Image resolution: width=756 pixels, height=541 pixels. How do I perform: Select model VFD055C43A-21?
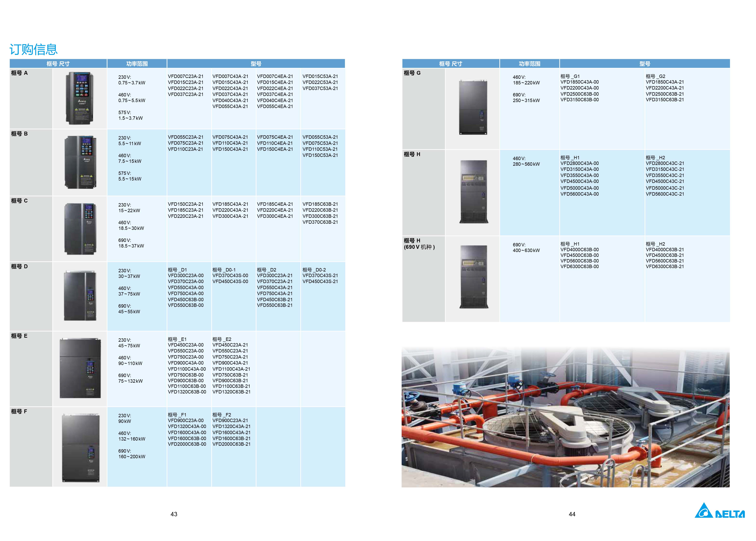point(230,107)
